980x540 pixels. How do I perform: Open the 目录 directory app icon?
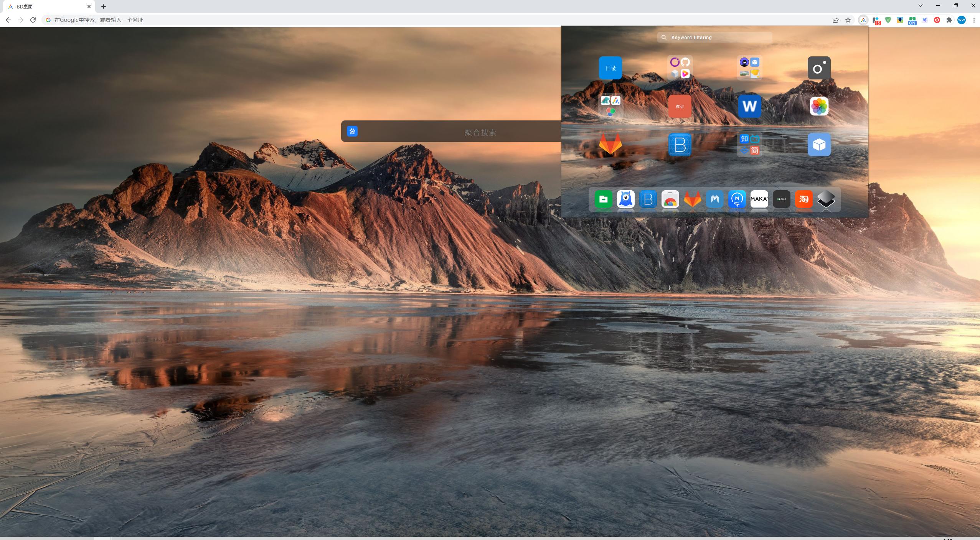(610, 68)
